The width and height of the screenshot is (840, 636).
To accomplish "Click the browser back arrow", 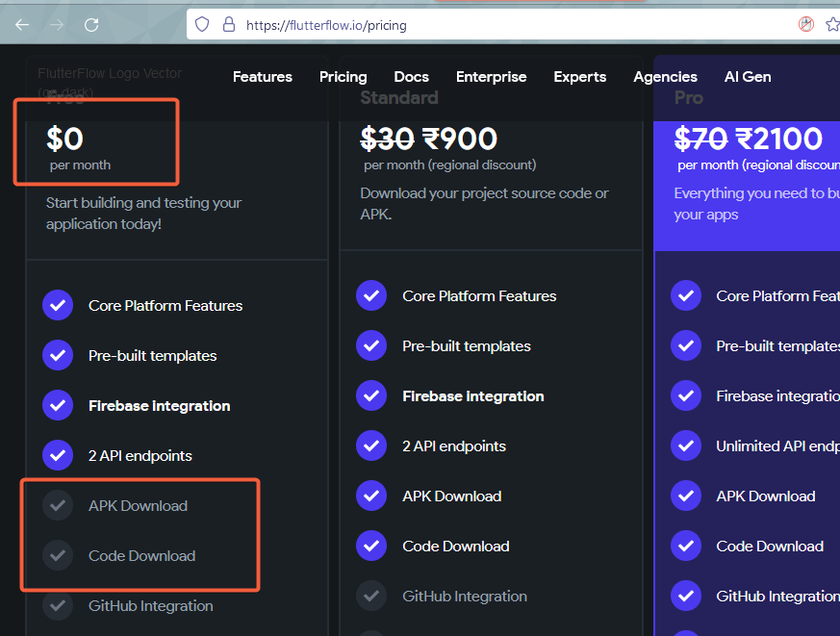I will click(22, 25).
